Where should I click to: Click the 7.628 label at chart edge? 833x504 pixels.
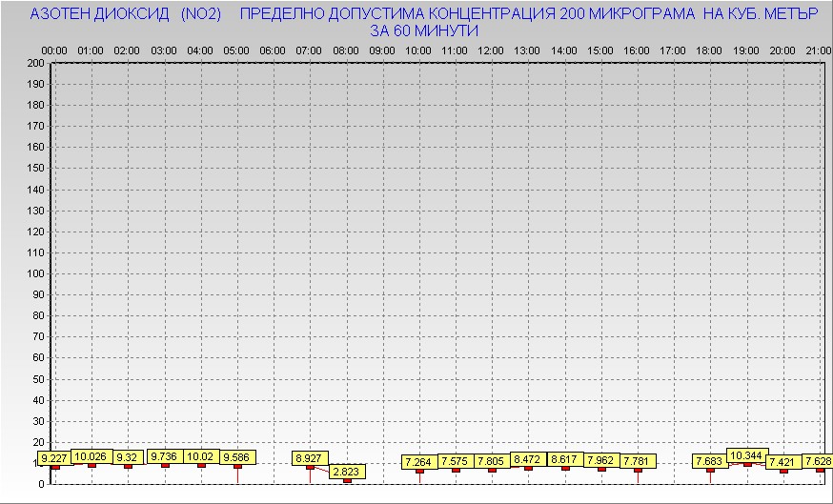point(815,462)
